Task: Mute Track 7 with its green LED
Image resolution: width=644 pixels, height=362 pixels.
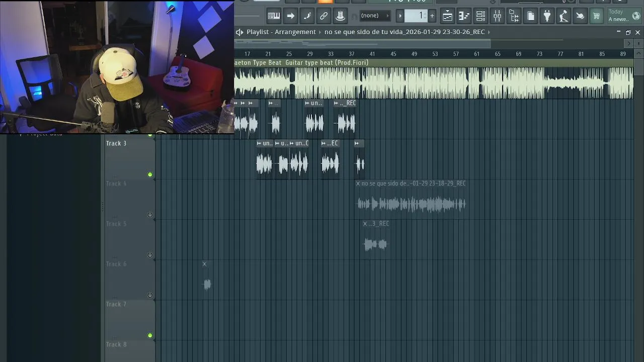Action: coord(150,335)
